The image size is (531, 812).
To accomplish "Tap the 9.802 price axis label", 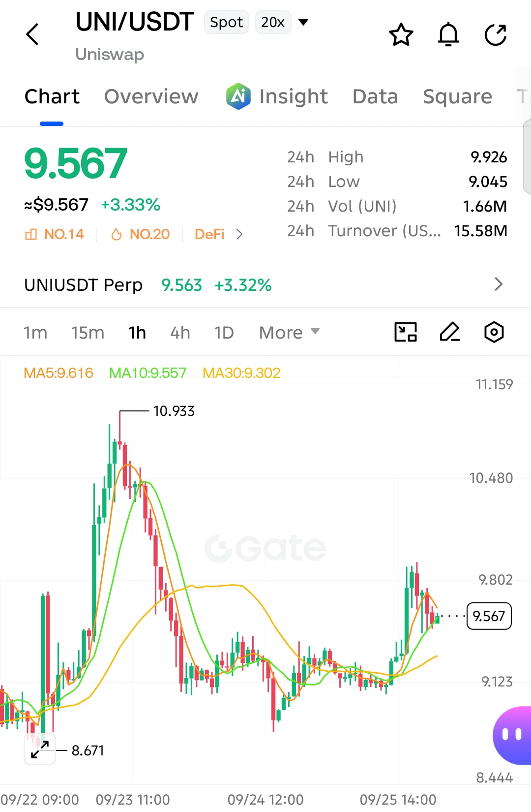I will tap(496, 580).
